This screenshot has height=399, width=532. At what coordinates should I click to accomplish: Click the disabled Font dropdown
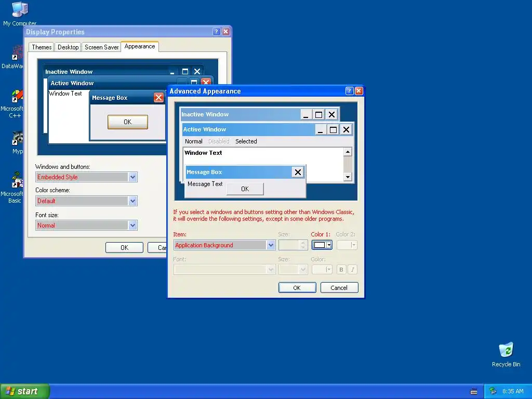pyautogui.click(x=224, y=270)
